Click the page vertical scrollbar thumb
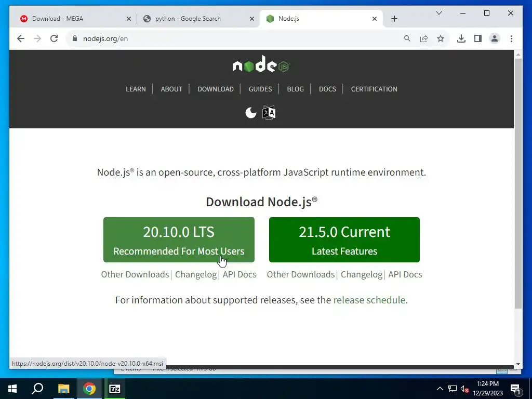This screenshot has height=399, width=532. tap(518, 183)
